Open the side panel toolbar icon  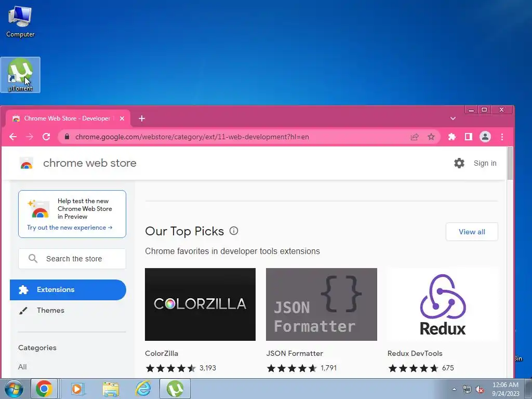point(469,137)
